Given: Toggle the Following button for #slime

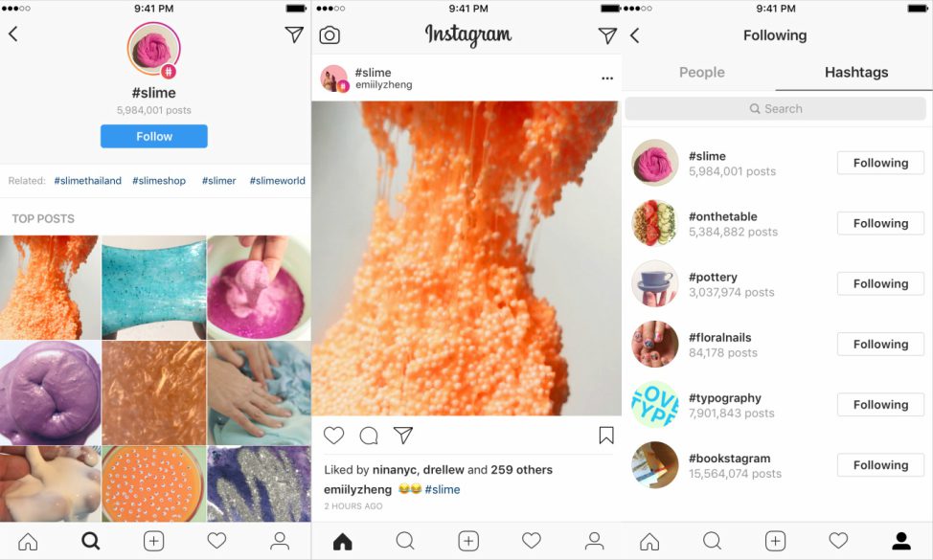Looking at the screenshot, I should click(880, 163).
